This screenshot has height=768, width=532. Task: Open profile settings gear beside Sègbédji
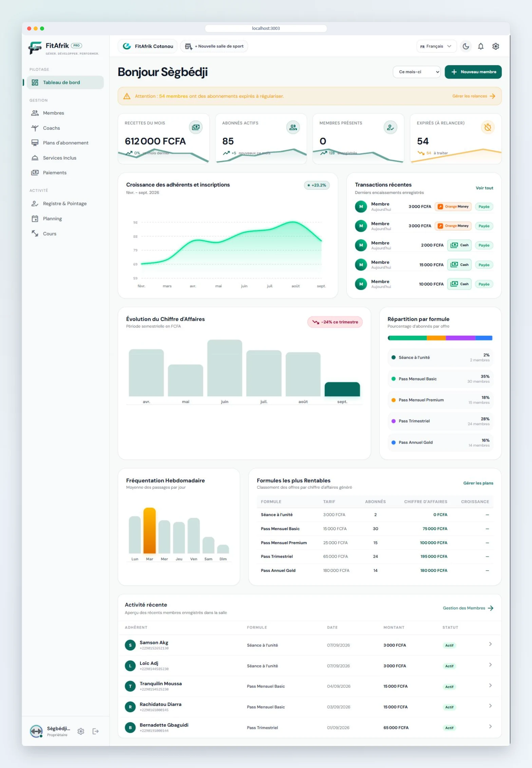[x=81, y=731]
